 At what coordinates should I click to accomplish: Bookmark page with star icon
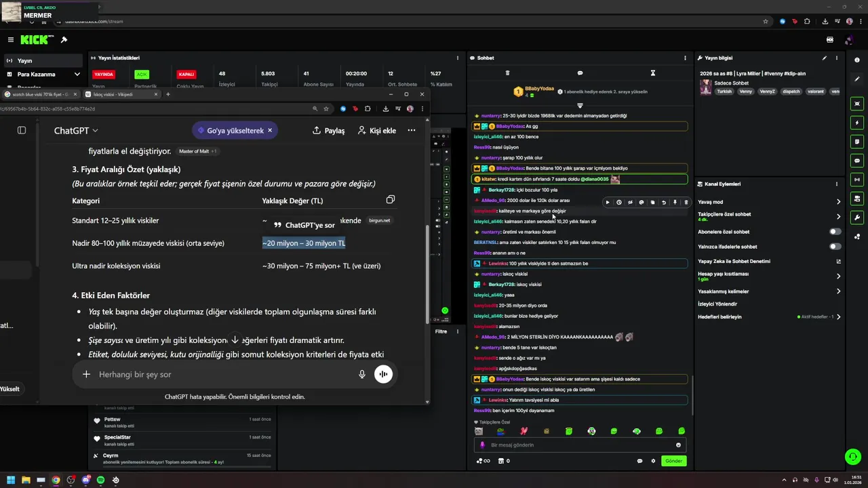[x=326, y=108]
